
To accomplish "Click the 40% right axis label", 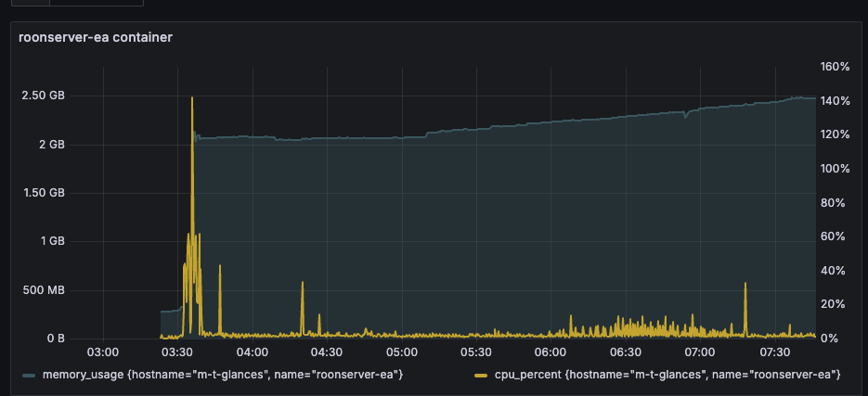I will coord(832,271).
